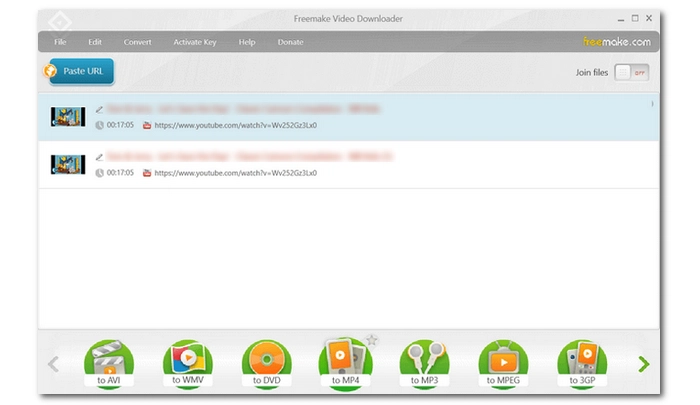
Task: Click thumbnail of the highlighted first video
Action: [68, 117]
